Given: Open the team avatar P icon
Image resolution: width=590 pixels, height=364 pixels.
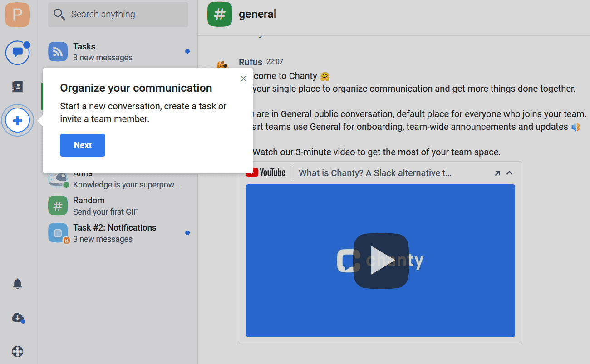Looking at the screenshot, I should coord(17,15).
